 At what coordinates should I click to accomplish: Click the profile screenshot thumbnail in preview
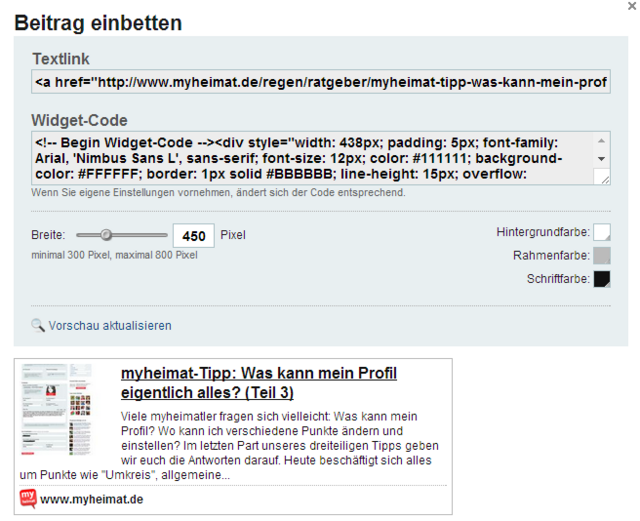coord(56,410)
